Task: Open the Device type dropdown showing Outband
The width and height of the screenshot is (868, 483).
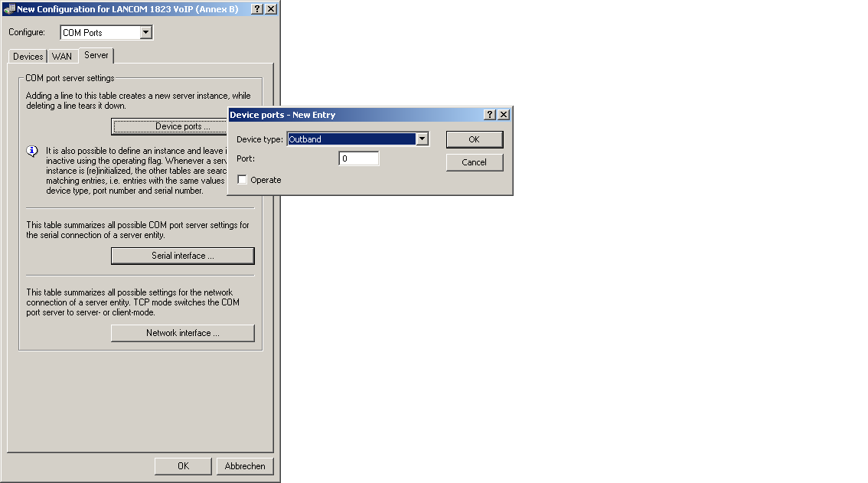Action: click(422, 139)
